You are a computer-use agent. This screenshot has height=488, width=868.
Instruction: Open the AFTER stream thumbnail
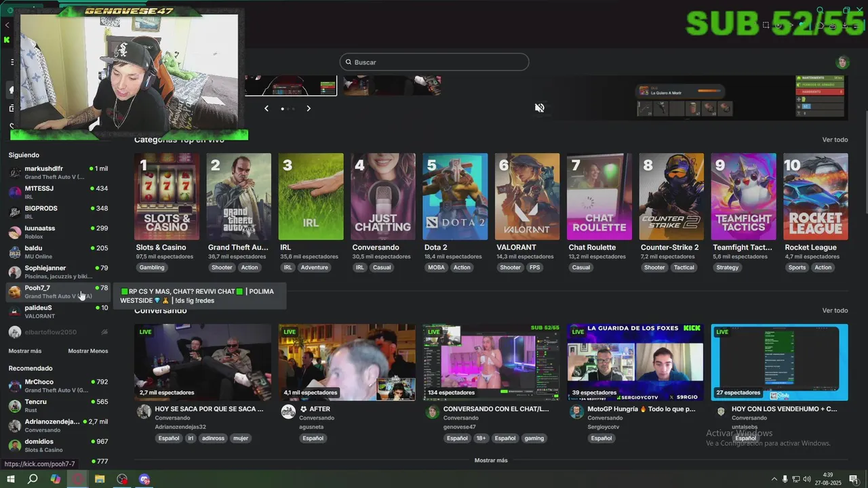(347, 363)
